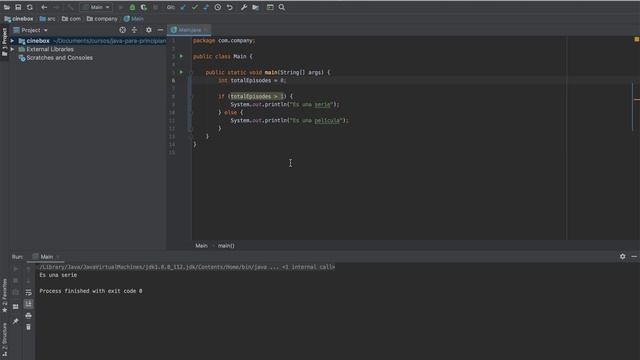The image size is (640, 360).
Task: Stop process with Run panel stop icon
Action: click(16, 281)
